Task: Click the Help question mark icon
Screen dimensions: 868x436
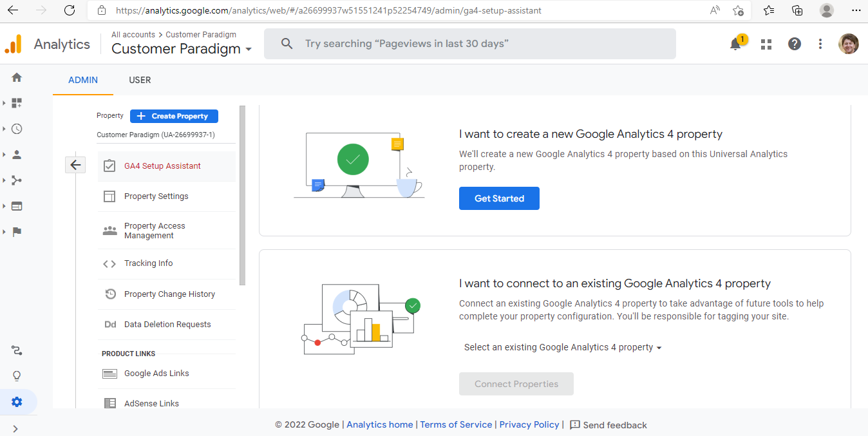Action: point(795,44)
